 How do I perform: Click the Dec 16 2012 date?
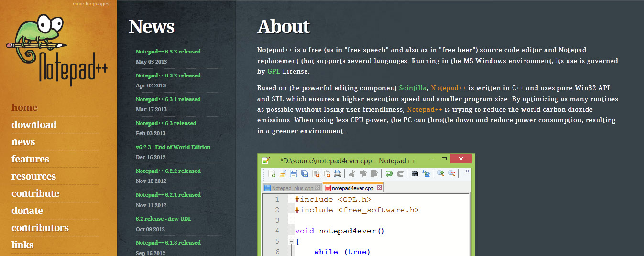151,158
